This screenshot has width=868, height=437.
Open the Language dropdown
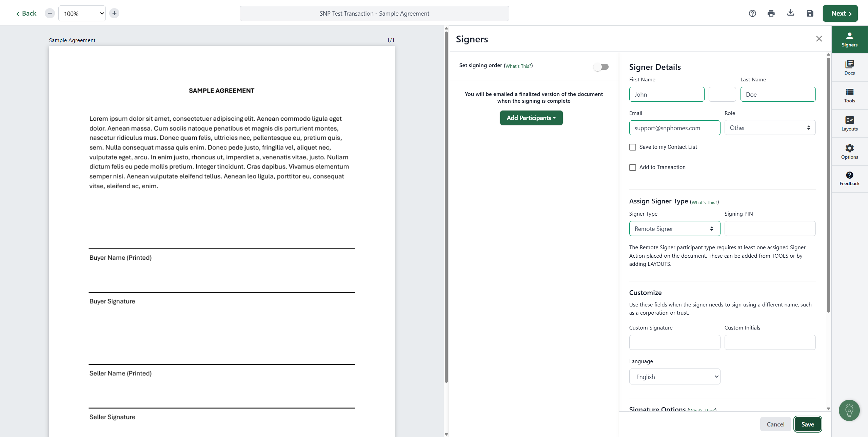click(x=674, y=377)
